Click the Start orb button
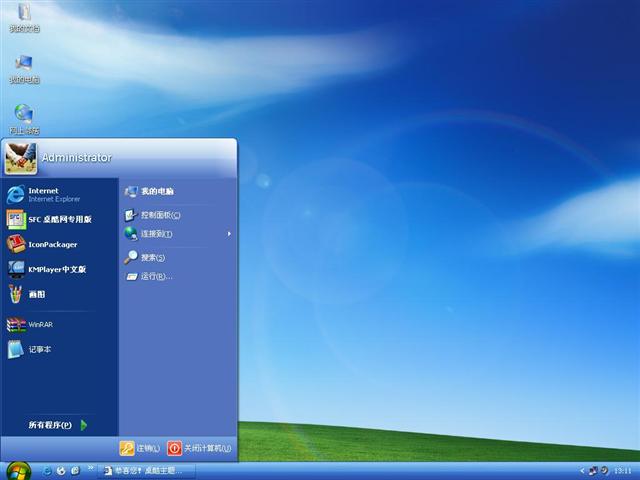This screenshot has width=640, height=480. 19,471
